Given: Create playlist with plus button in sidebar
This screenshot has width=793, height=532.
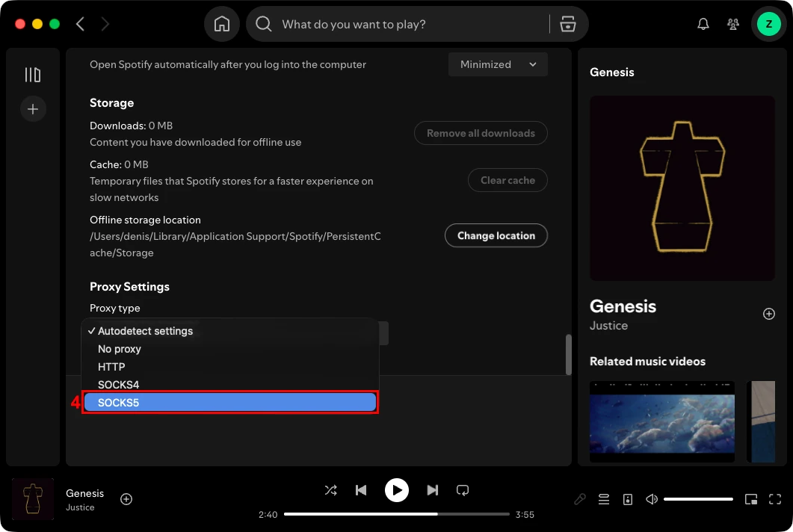Looking at the screenshot, I should pyautogui.click(x=33, y=109).
